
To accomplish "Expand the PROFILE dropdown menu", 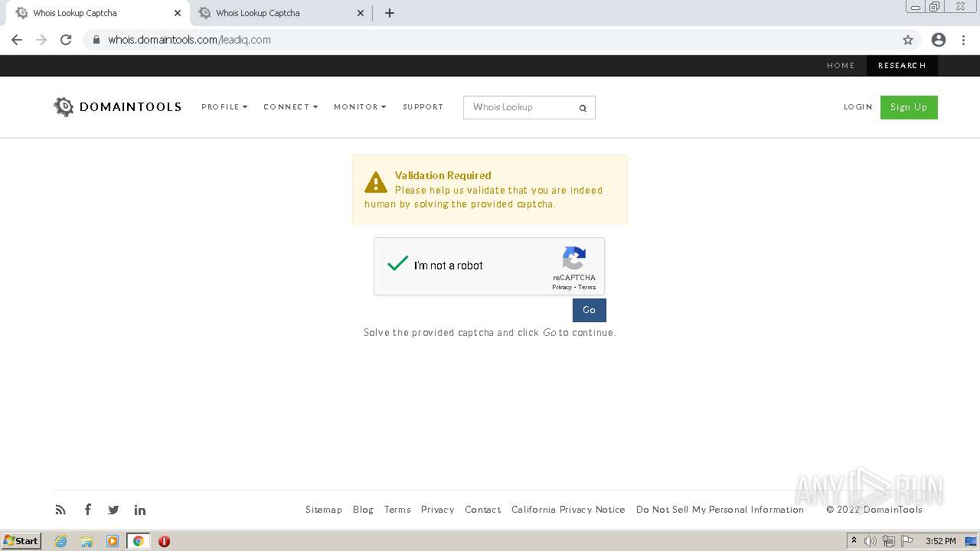I will (224, 107).
